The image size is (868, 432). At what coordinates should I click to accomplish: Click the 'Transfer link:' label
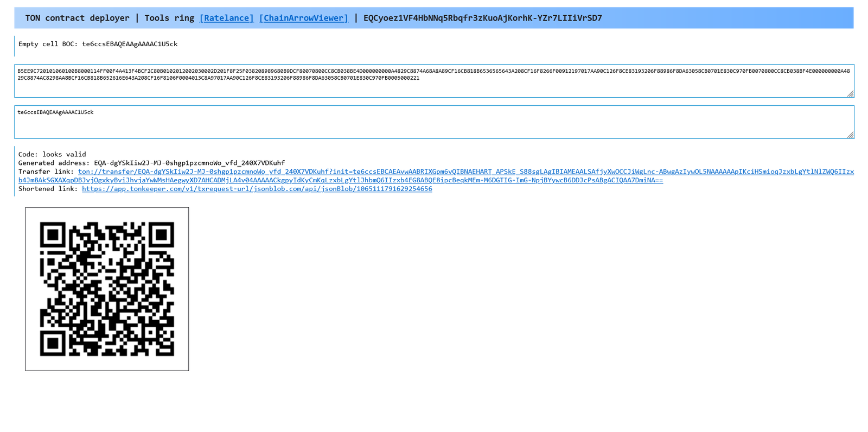click(x=46, y=171)
